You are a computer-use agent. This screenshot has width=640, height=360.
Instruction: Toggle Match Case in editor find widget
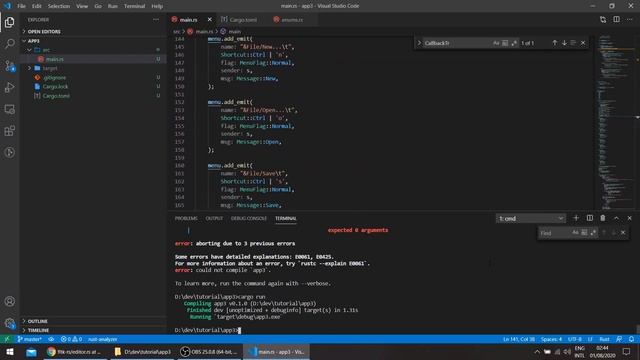point(496,43)
